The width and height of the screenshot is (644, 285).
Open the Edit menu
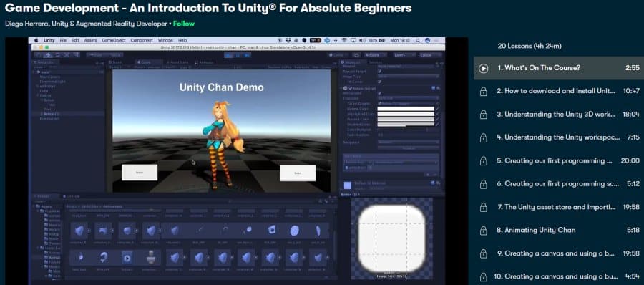tap(75, 40)
